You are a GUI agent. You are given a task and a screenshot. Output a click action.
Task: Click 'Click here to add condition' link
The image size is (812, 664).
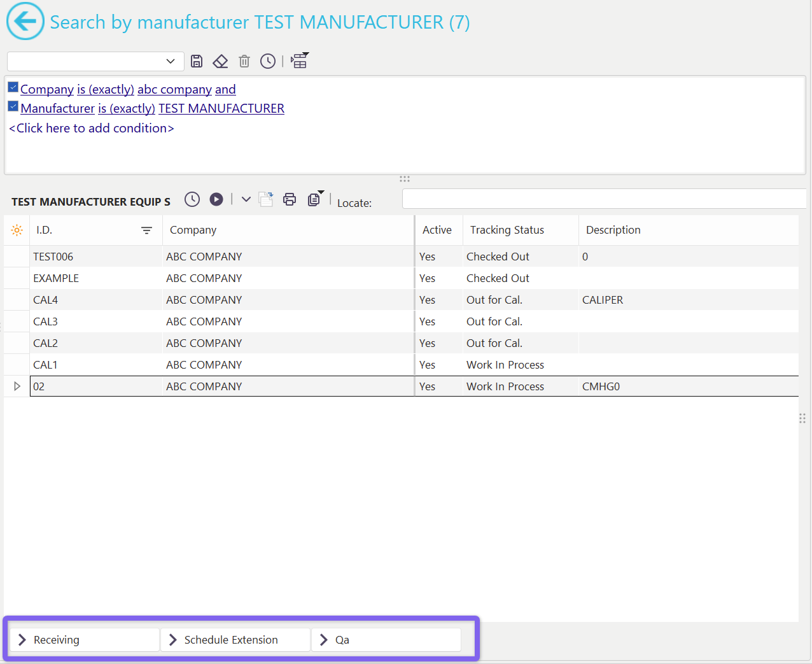pyautogui.click(x=92, y=128)
